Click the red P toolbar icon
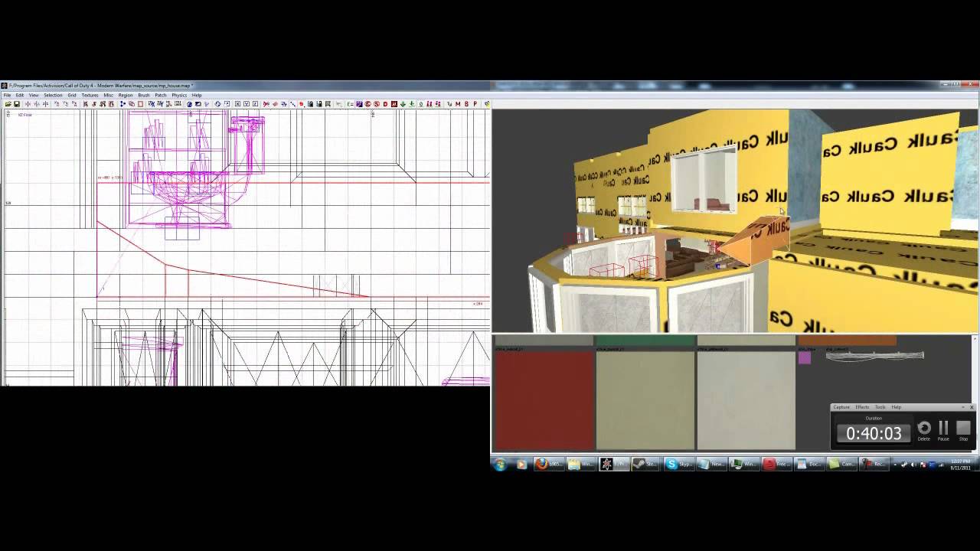The width and height of the screenshot is (980, 551). (475, 104)
